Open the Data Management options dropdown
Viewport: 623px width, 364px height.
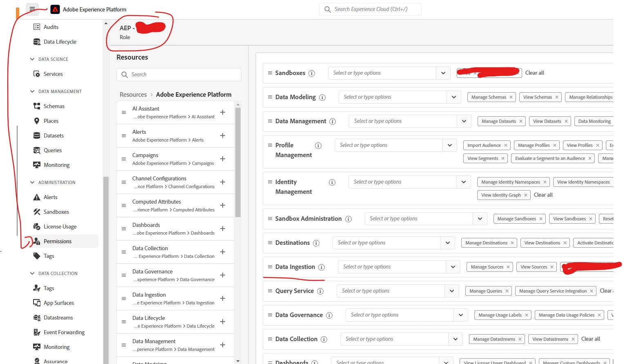point(464,121)
